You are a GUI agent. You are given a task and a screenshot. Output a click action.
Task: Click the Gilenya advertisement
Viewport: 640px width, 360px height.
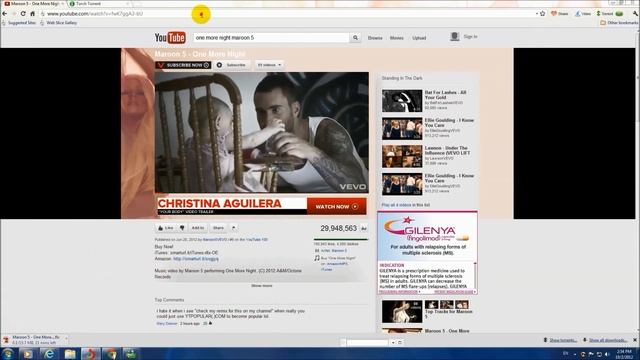tap(427, 253)
